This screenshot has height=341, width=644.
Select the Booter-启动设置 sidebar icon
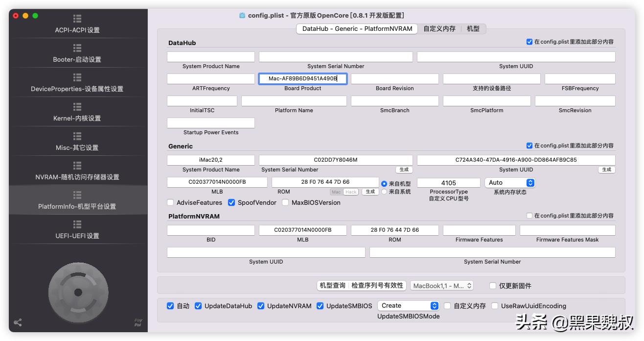[x=77, y=55]
